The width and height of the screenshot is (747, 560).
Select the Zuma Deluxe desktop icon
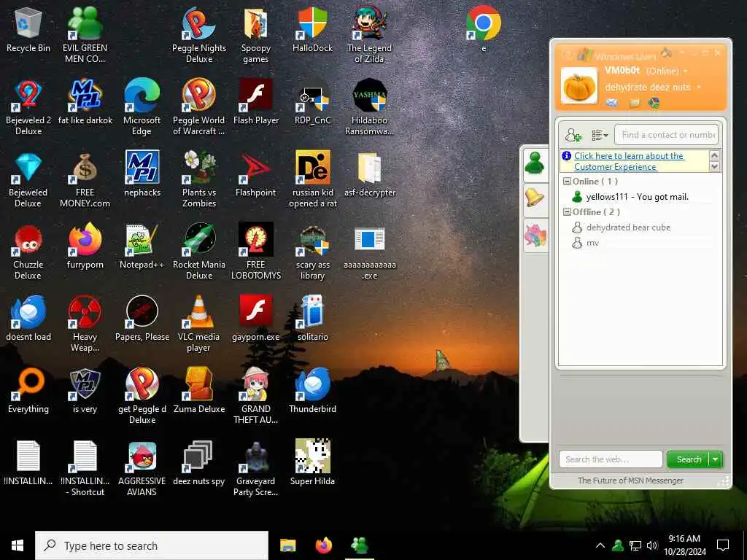click(x=199, y=391)
